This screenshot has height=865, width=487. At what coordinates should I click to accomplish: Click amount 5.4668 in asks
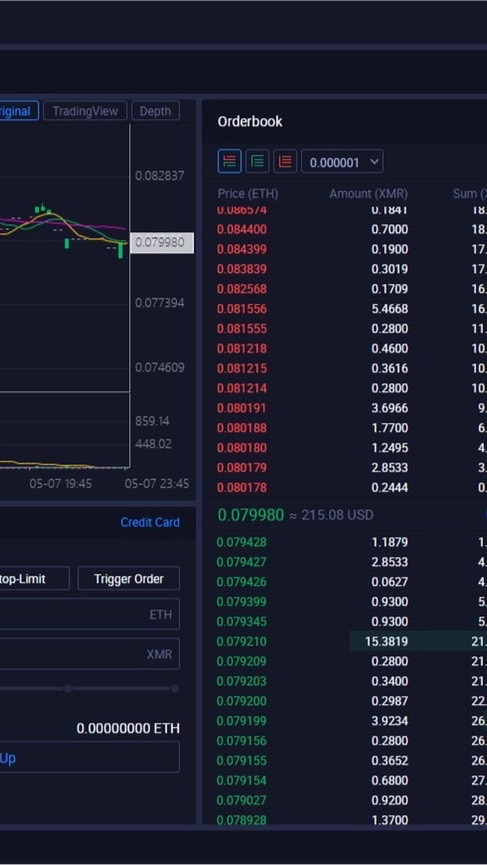click(390, 309)
